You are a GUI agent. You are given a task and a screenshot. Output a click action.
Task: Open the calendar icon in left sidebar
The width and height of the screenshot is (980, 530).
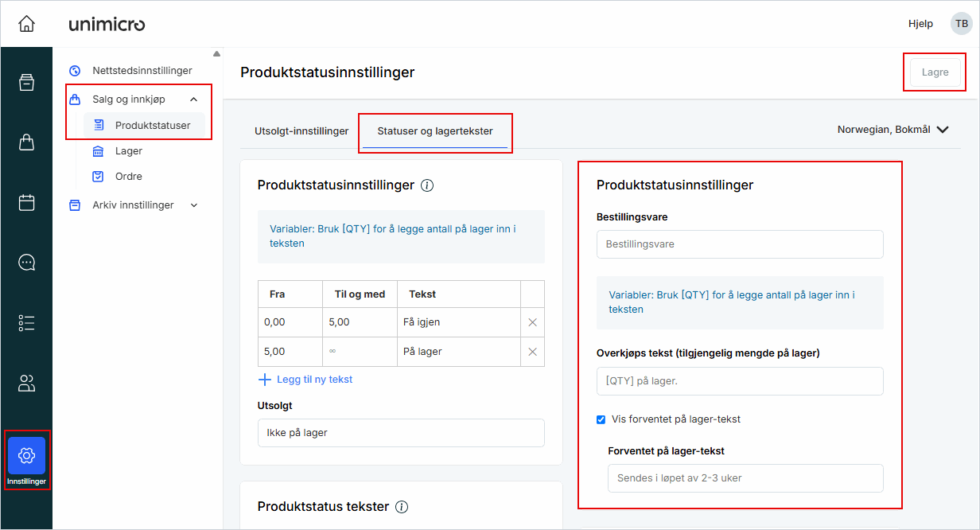[26, 202]
